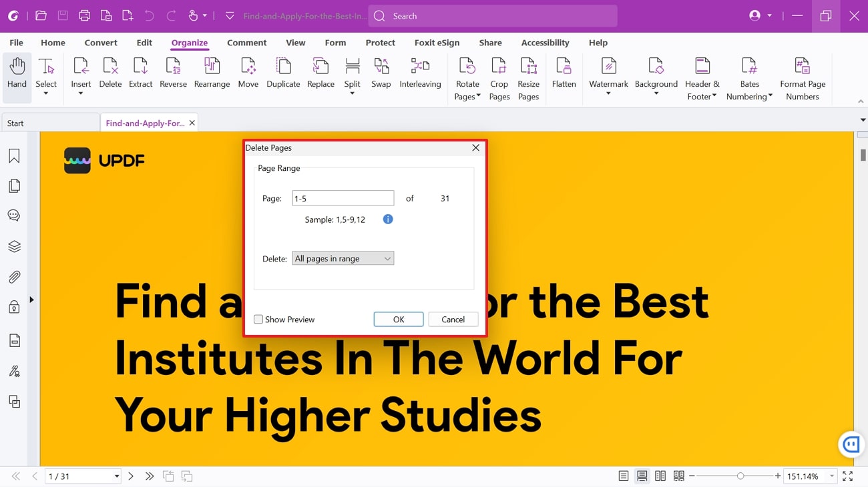Switch to continuous page view mode
The image size is (868, 487).
642,476
